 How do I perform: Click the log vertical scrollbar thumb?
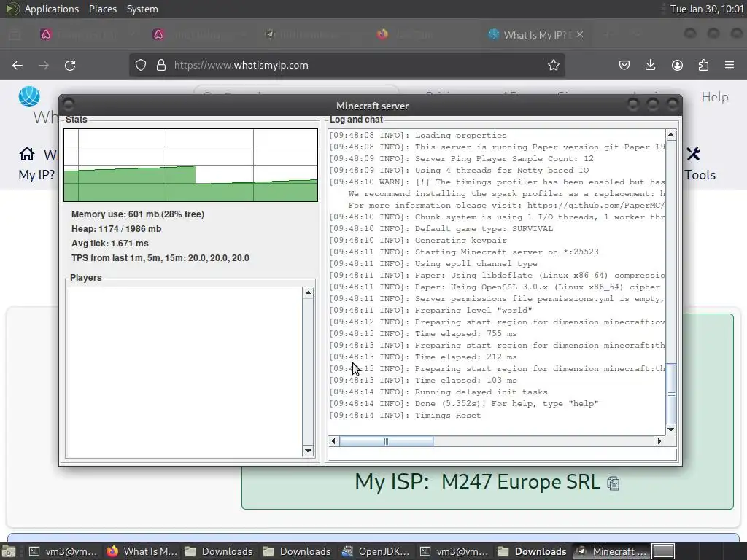(x=671, y=393)
